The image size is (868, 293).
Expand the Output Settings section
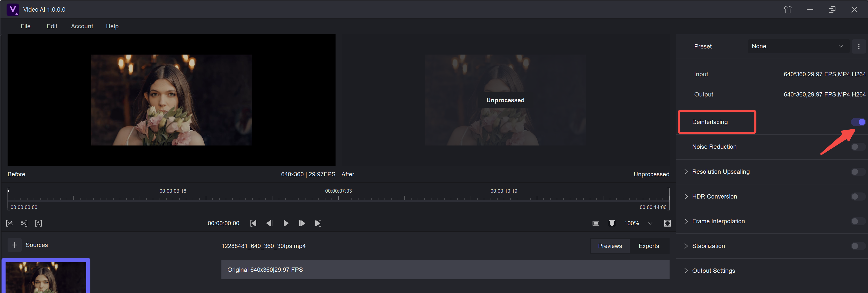click(686, 271)
